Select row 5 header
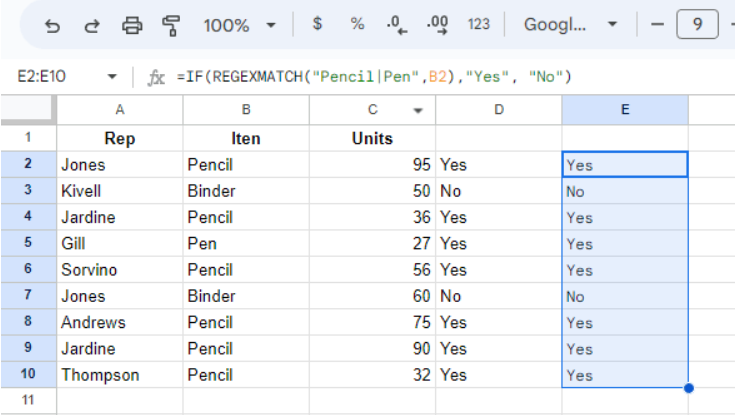The height and width of the screenshot is (415, 735). (x=28, y=243)
